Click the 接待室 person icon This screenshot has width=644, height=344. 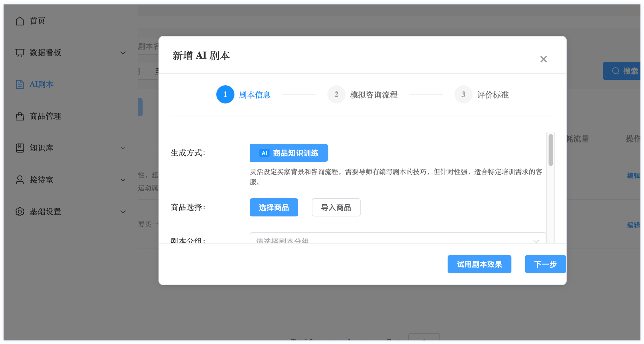click(x=20, y=180)
